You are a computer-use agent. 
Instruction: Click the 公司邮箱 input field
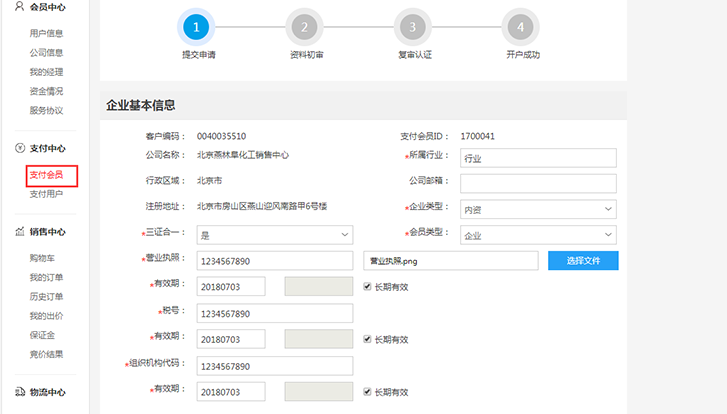point(538,183)
